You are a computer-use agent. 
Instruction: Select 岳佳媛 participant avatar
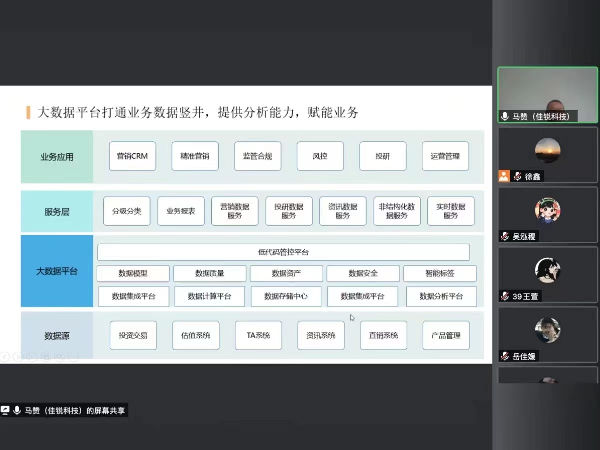tap(546, 328)
